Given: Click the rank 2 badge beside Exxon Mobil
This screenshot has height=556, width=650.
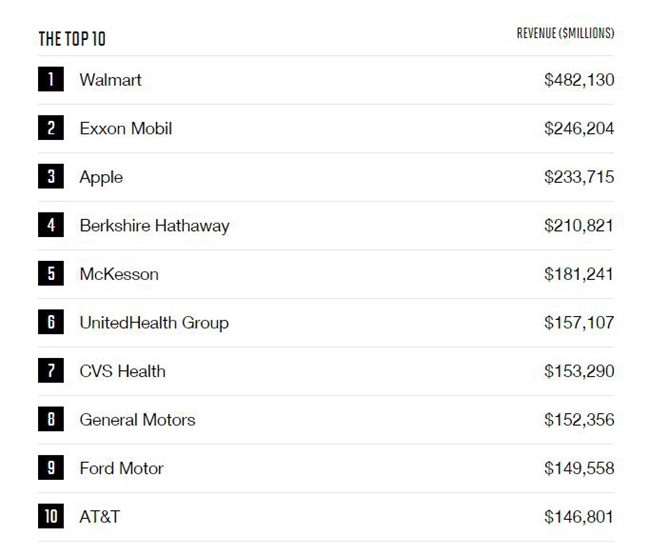Looking at the screenshot, I should pyautogui.click(x=51, y=128).
